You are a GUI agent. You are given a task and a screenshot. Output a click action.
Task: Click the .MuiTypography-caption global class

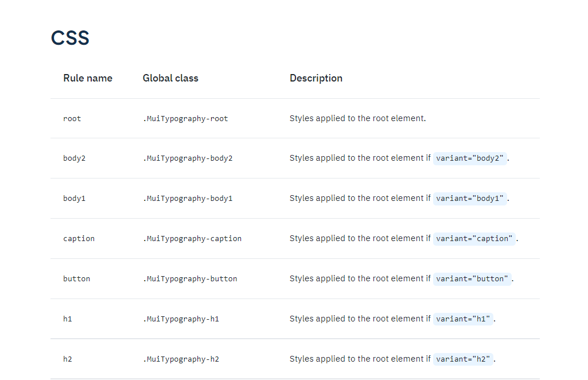pyautogui.click(x=192, y=239)
